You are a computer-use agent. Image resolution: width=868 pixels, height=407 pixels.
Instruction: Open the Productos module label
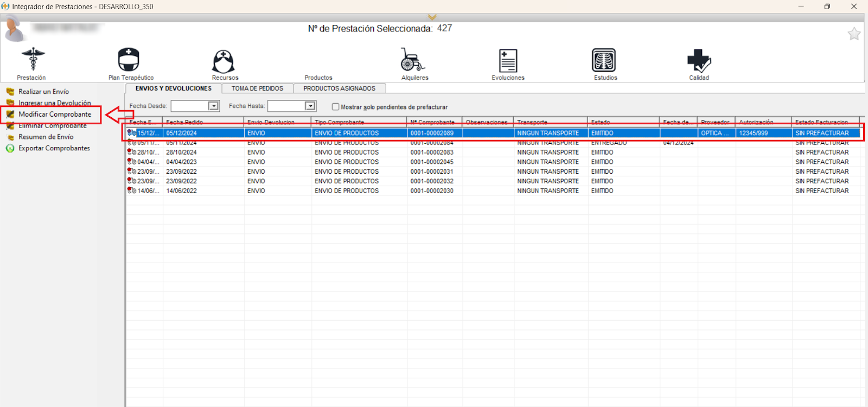tap(318, 78)
